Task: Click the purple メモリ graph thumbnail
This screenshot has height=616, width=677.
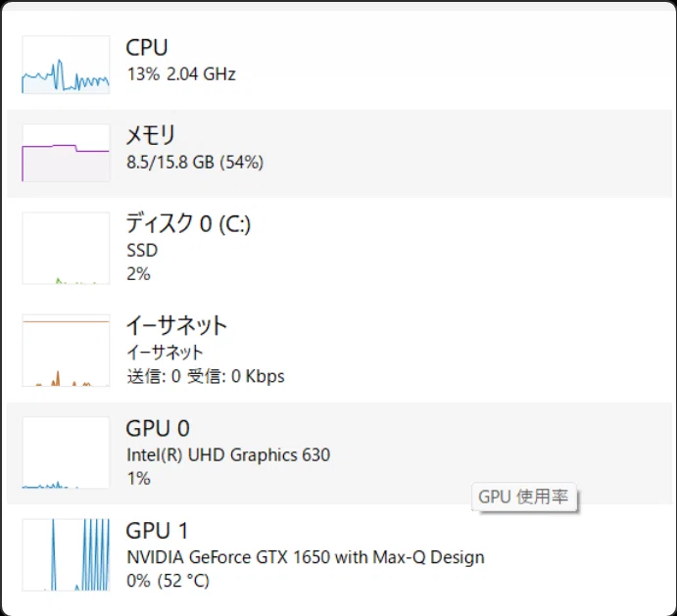Action: (x=66, y=153)
